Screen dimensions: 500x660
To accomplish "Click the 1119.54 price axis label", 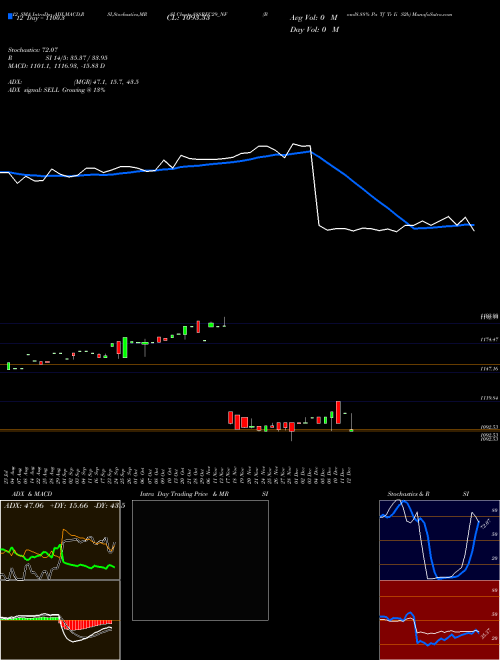I will 489,397.
